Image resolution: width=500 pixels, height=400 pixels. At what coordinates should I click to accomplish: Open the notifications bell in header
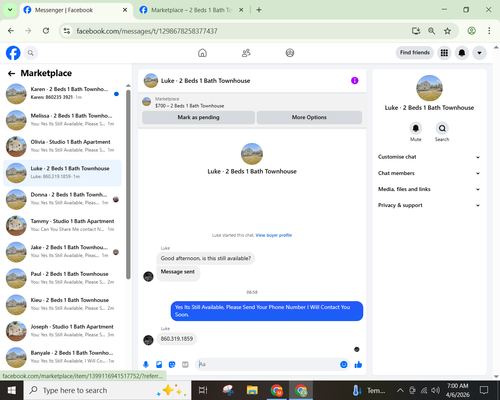[462, 53]
